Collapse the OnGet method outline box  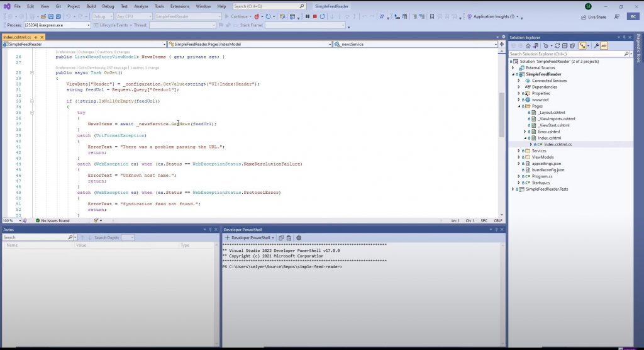pyautogui.click(x=31, y=73)
